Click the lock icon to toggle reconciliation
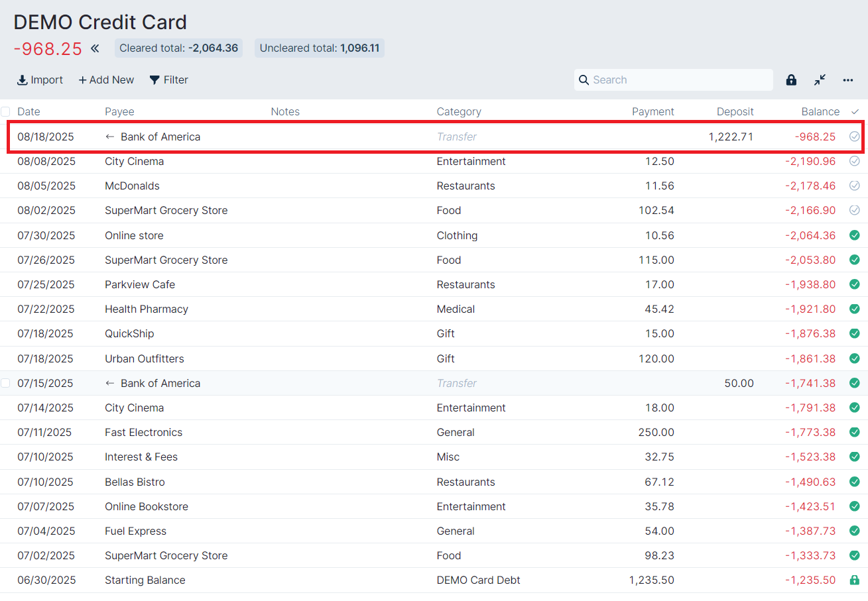 point(790,80)
